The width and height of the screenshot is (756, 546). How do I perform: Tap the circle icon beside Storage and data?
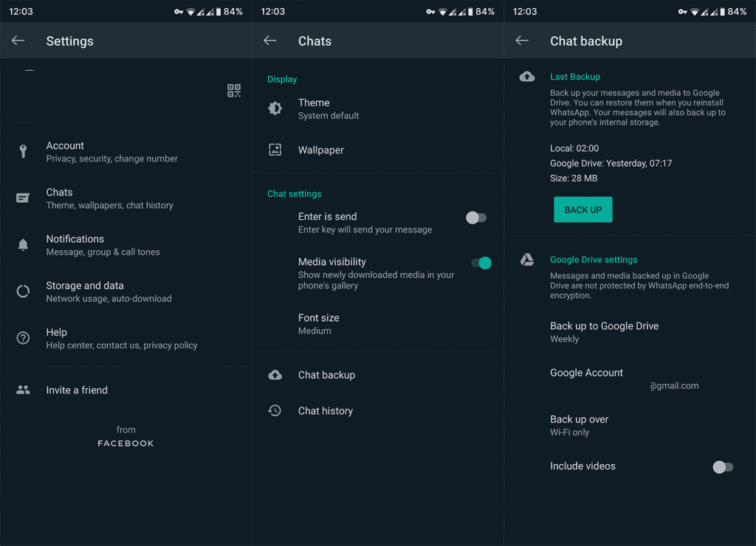click(23, 291)
